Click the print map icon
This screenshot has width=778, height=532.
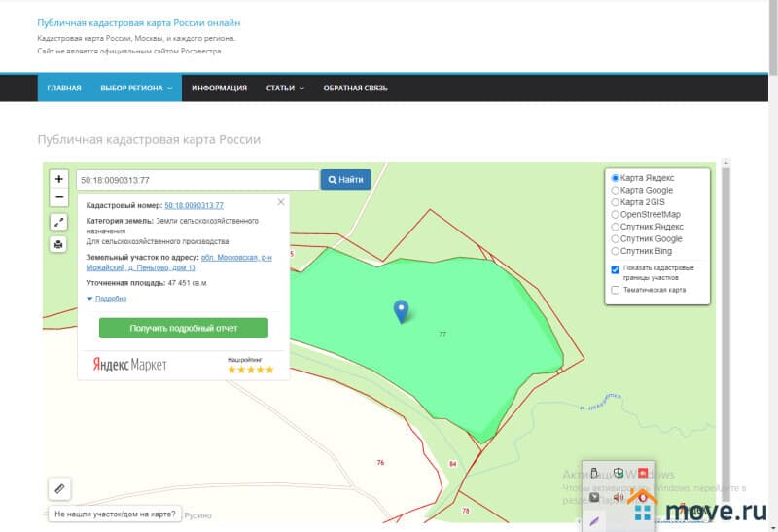(58, 244)
